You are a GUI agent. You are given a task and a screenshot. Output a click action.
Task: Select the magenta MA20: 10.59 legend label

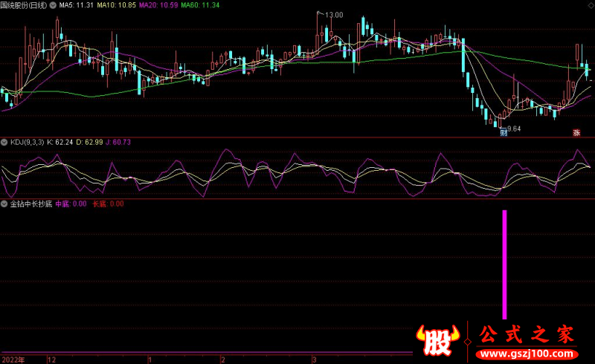pos(158,4)
